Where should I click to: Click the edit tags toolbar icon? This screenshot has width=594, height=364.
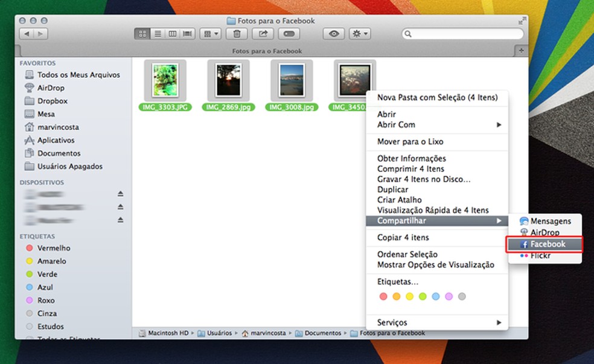point(289,34)
